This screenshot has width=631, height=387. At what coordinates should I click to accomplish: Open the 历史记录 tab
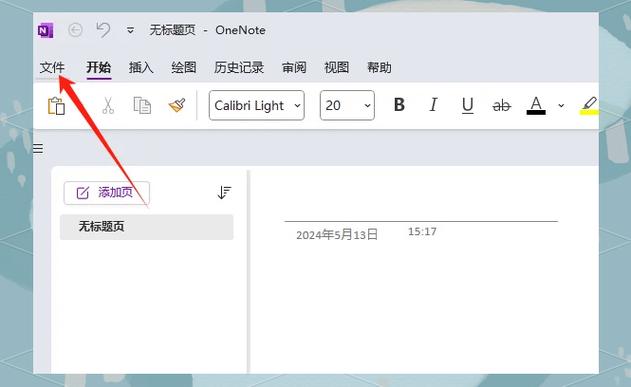coord(239,68)
